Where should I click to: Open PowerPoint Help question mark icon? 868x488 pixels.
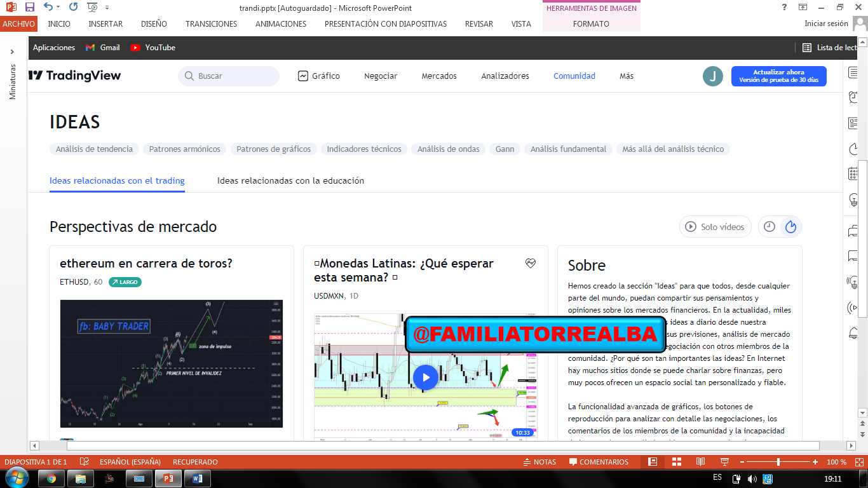click(x=785, y=8)
